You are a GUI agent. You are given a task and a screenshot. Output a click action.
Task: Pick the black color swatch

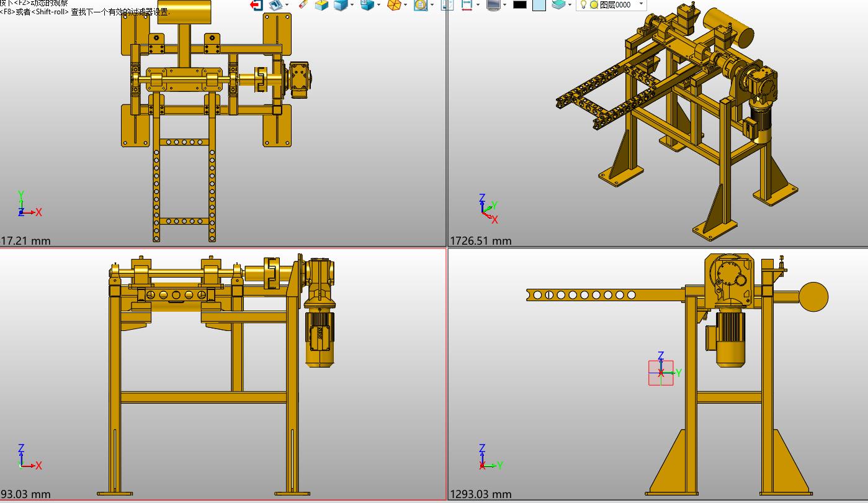tap(520, 4)
